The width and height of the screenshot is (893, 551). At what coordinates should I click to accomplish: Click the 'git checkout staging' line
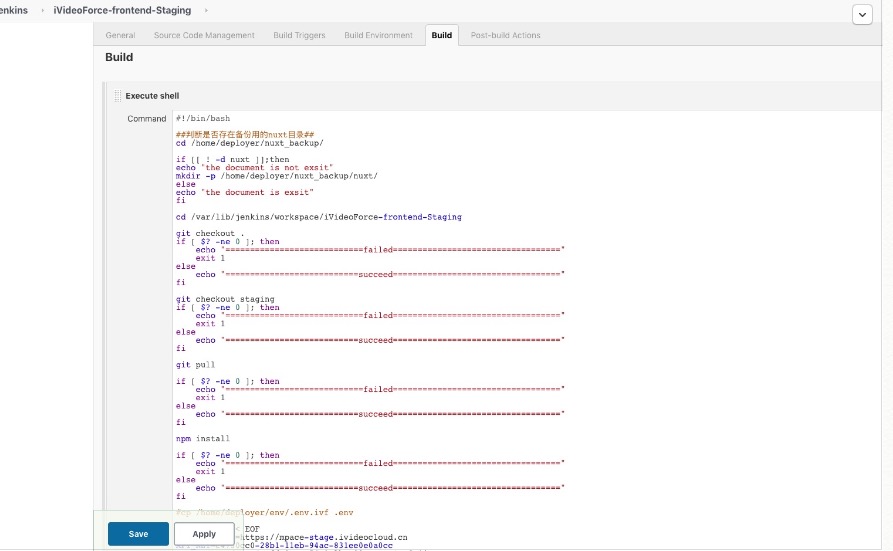[225, 299]
